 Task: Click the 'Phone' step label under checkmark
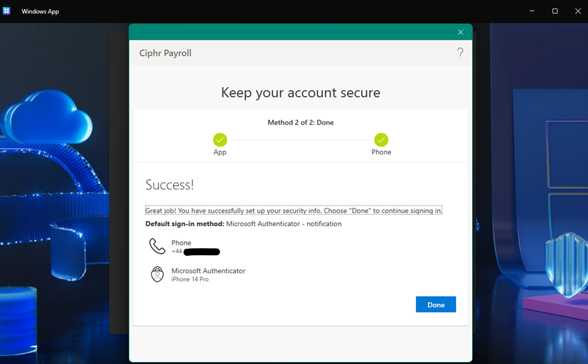tap(381, 152)
